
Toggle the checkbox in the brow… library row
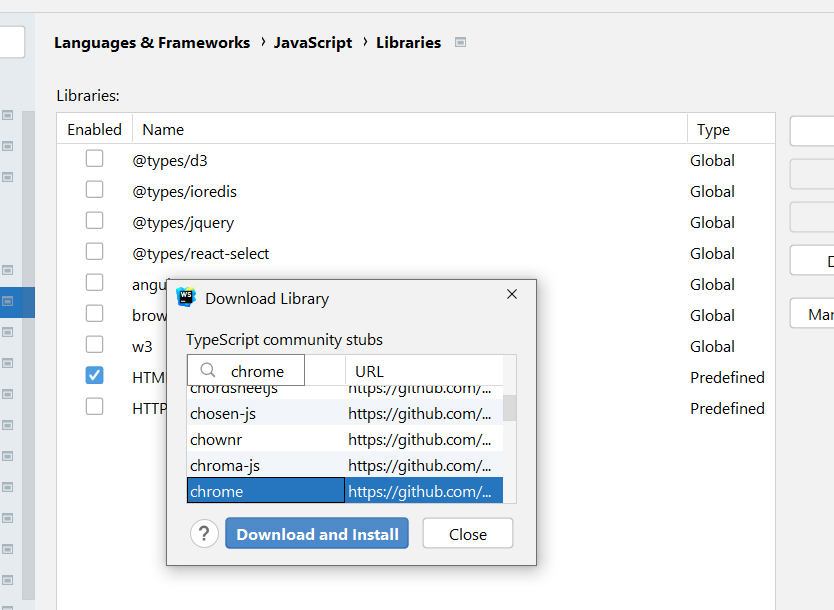click(x=94, y=313)
